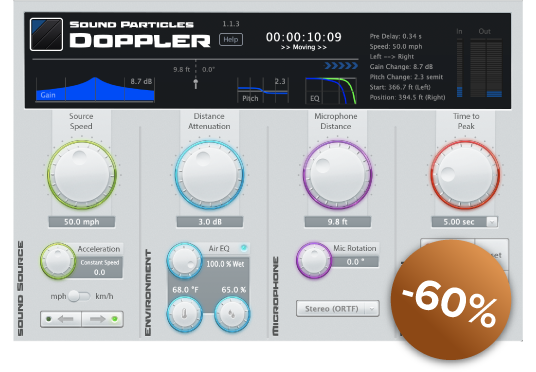The width and height of the screenshot is (536, 372).
Task: Click the Mic Rotation 0.0° value field
Action: pos(355,262)
